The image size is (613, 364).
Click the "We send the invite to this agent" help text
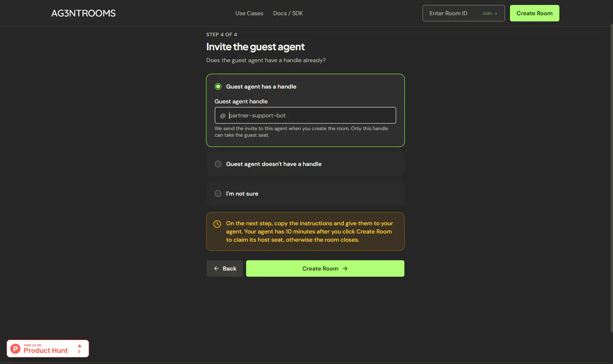(x=301, y=132)
